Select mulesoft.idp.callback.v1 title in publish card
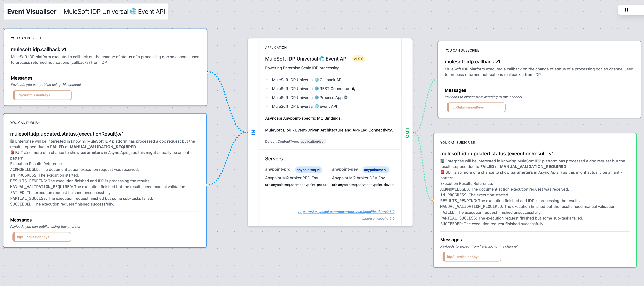This screenshot has height=286, width=644. pyautogui.click(x=39, y=50)
